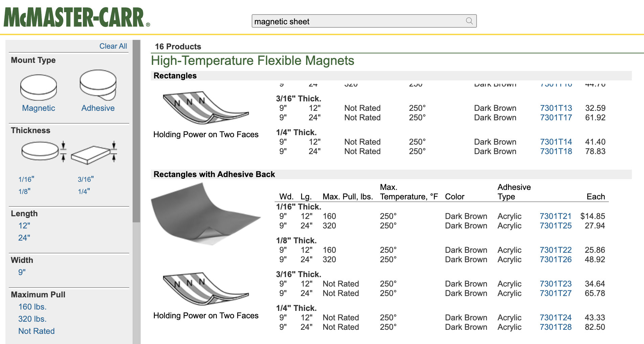Click the striped magnet image in Rectangles section
This screenshot has width=644, height=344.
pos(206,107)
